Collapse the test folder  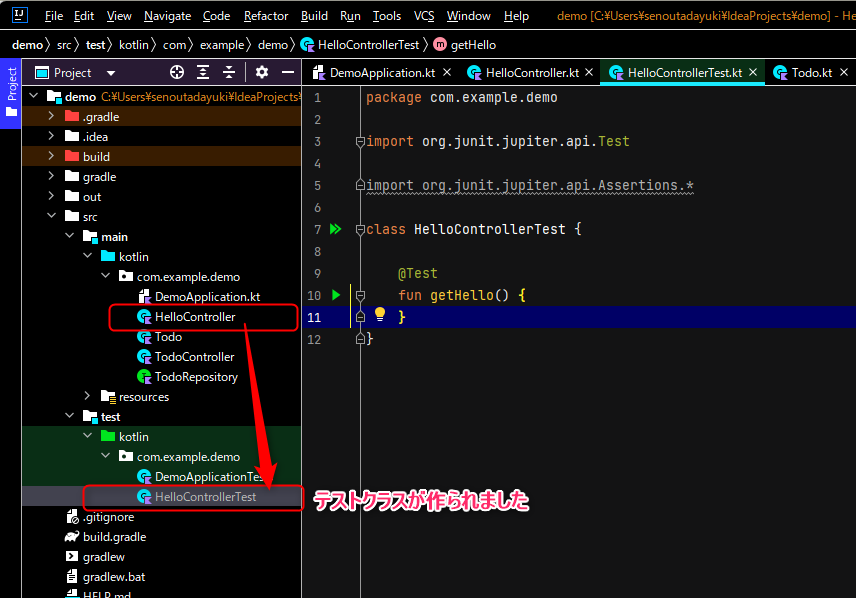coord(69,416)
